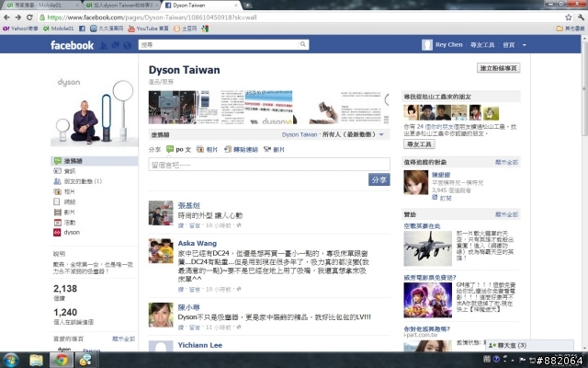Click show all link for sponsored section
The image size is (588, 368).
point(506,214)
